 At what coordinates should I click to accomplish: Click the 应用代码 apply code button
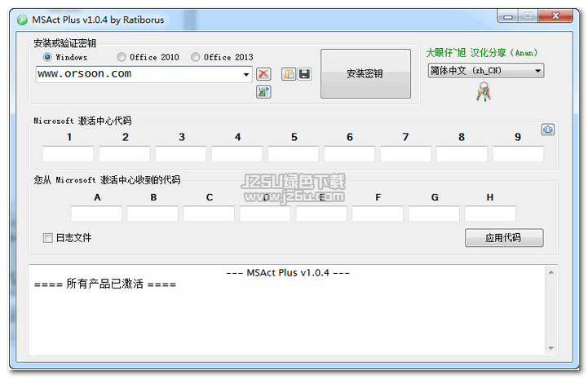point(504,238)
